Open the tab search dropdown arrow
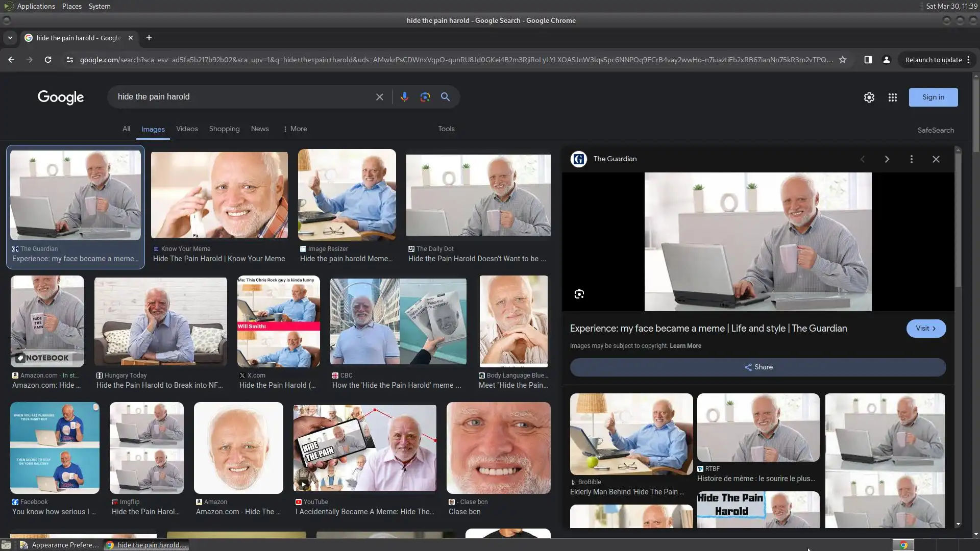 [x=10, y=38]
